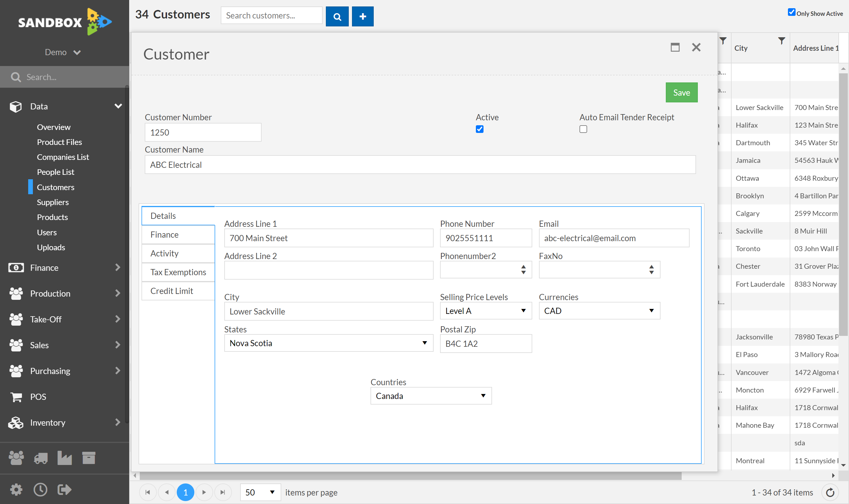Go to next grid page
Viewport: 849px width, 504px height.
pyautogui.click(x=204, y=492)
